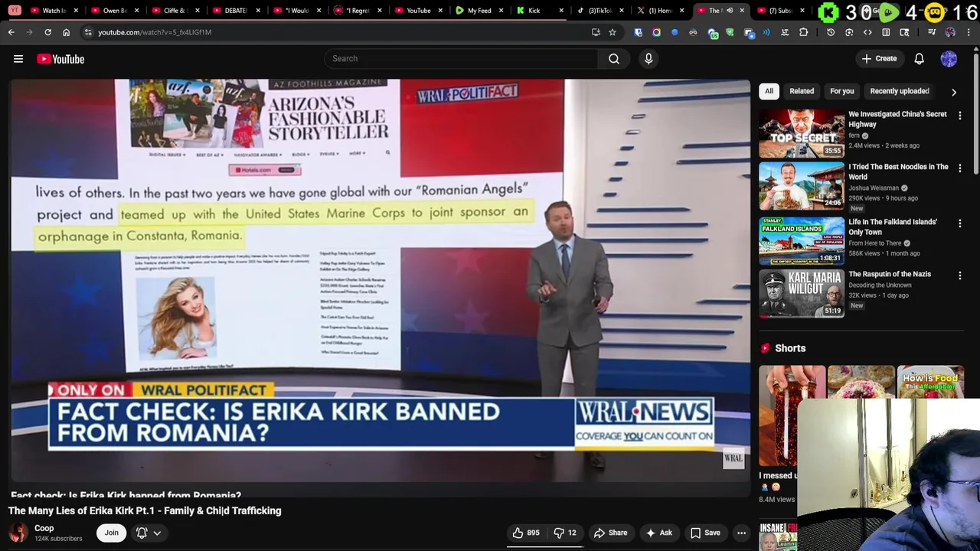Join the Coop channel membership
980x551 pixels.
click(x=112, y=533)
